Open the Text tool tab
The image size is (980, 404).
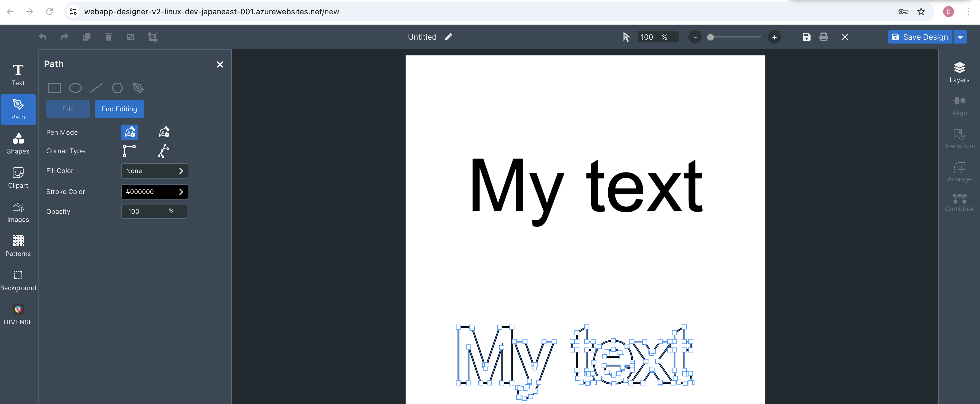pyautogui.click(x=18, y=76)
